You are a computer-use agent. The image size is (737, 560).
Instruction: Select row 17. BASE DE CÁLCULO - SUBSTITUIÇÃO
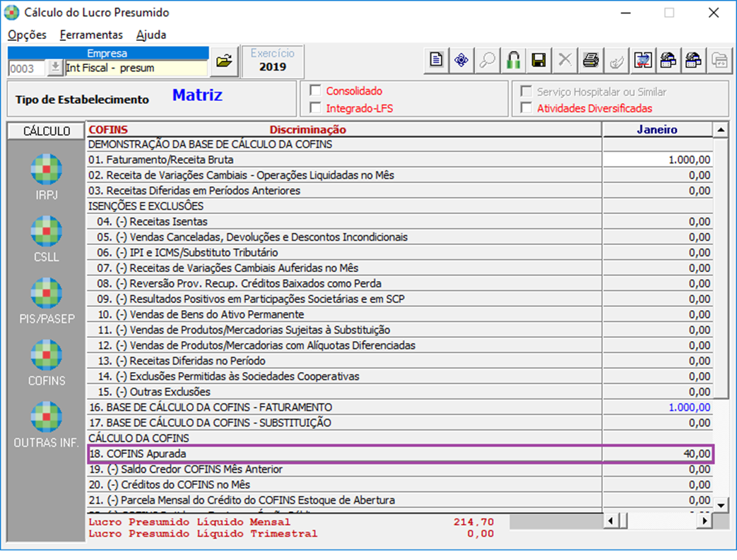344,423
